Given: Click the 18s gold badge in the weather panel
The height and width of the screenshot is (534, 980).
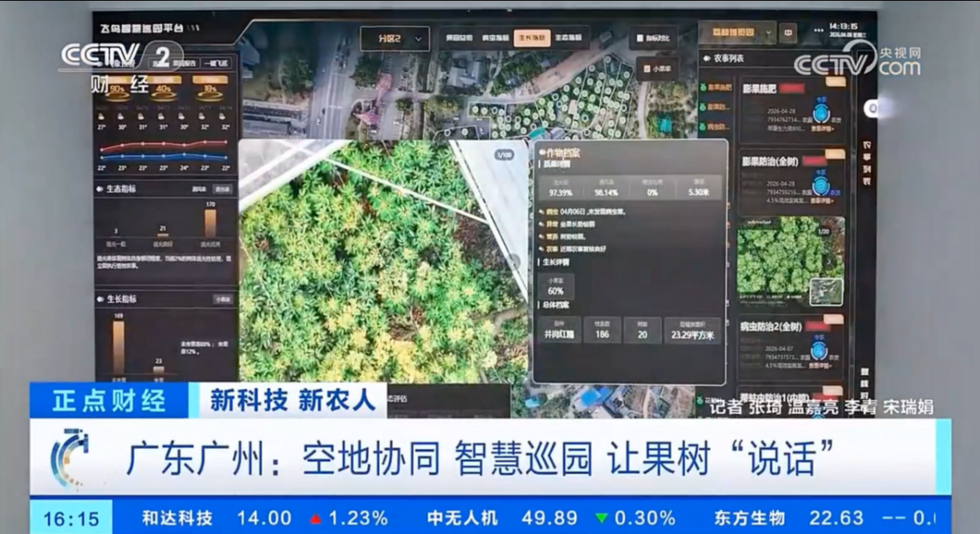Looking at the screenshot, I should point(210,87).
